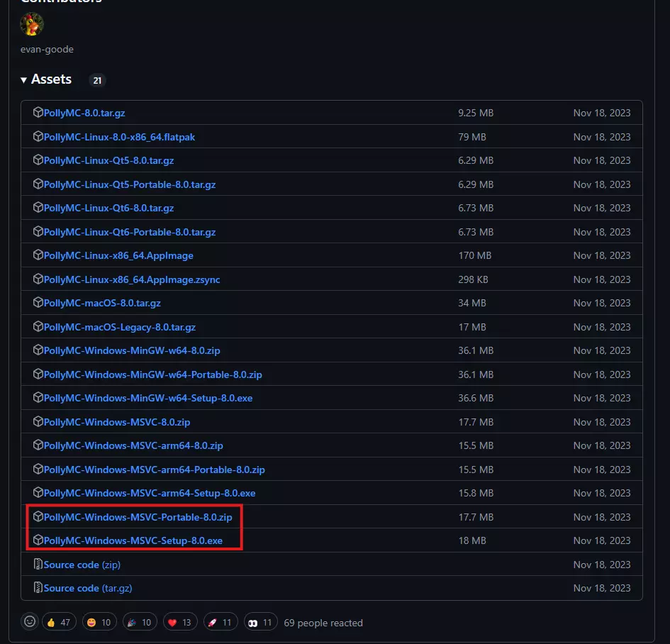Toggle the heart-eyes reaction with 10 votes
The height and width of the screenshot is (644, 670).
(99, 623)
